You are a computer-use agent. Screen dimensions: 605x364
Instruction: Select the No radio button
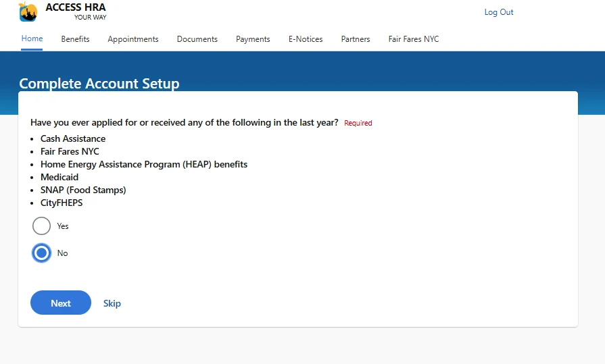coord(41,253)
